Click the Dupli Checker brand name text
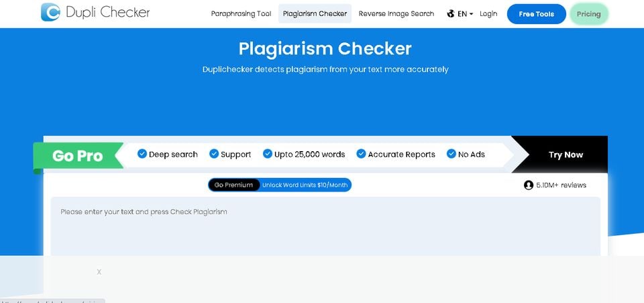The height and width of the screenshot is (303, 644). tap(107, 12)
